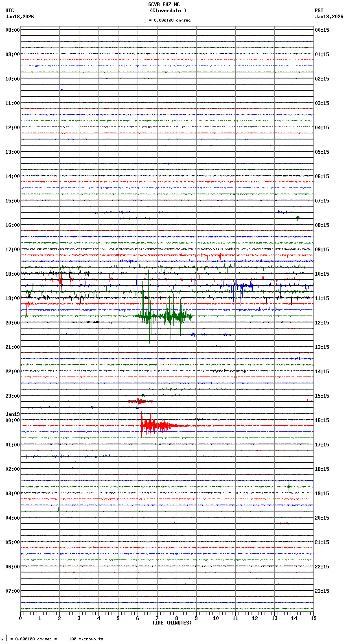346x644 pixels.
Task: Click the 07:00 UTC row label
Action: pyautogui.click(x=13, y=591)
